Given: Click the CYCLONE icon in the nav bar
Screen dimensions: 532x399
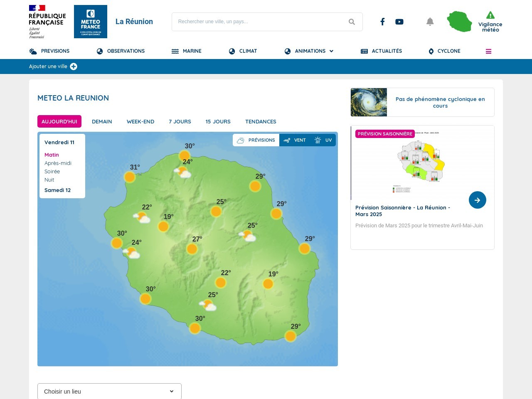Looking at the screenshot, I should point(431,51).
